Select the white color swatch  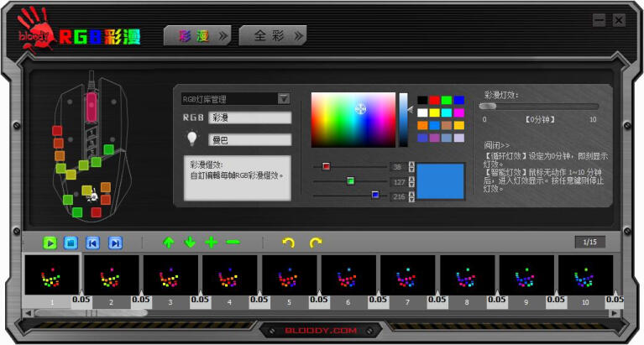pyautogui.click(x=422, y=112)
